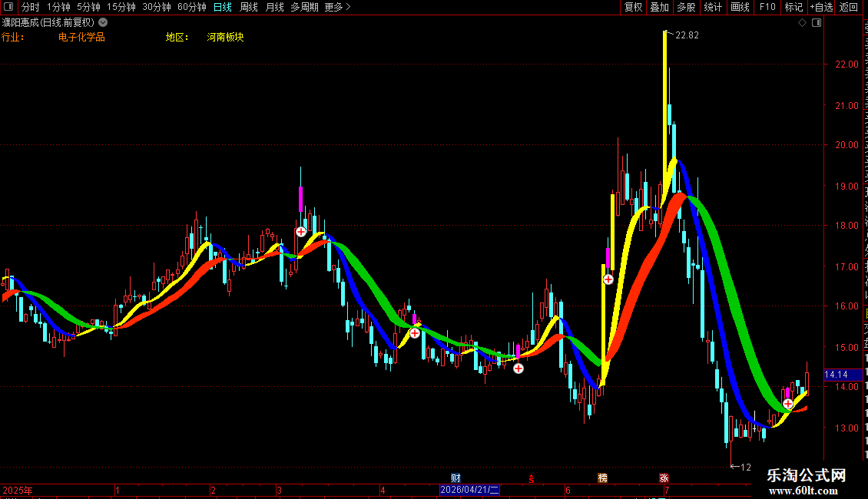Click the signal plus marker near 13.60 at right

788,404
